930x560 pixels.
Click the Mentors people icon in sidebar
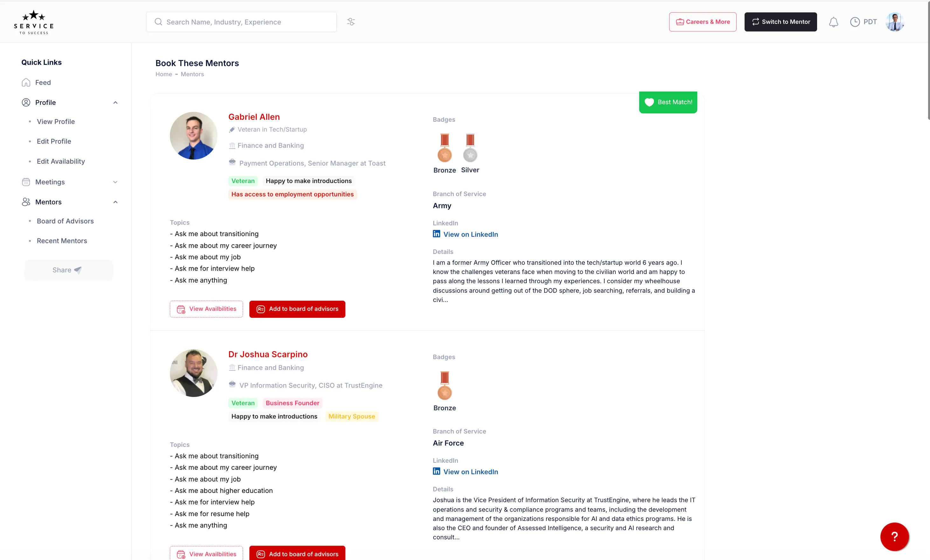26,202
